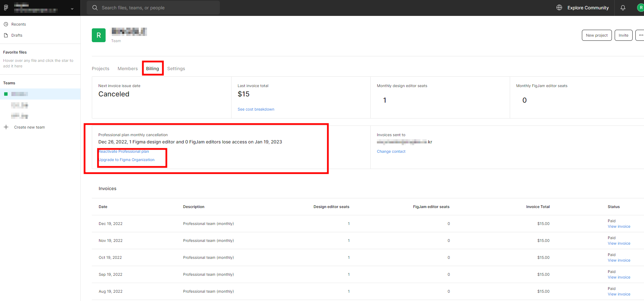Click the Invite button
The image size is (644, 301).
point(623,35)
